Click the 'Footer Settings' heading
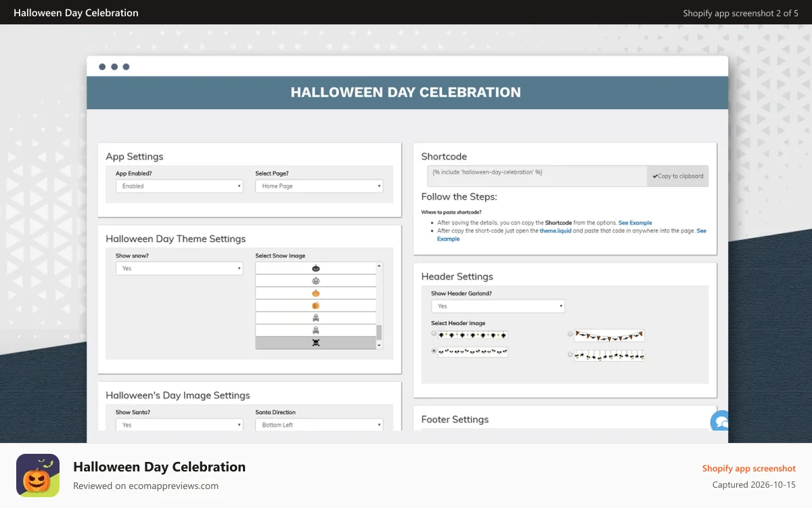The image size is (812, 508). 455,419
